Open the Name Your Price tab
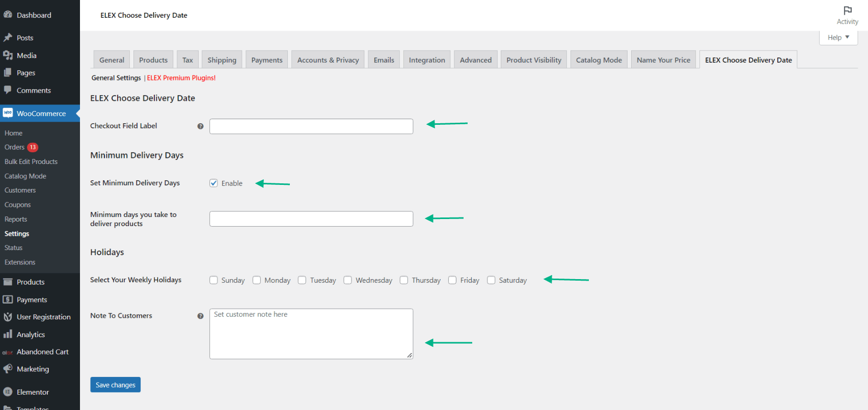Viewport: 868px width, 410px height. coord(663,60)
